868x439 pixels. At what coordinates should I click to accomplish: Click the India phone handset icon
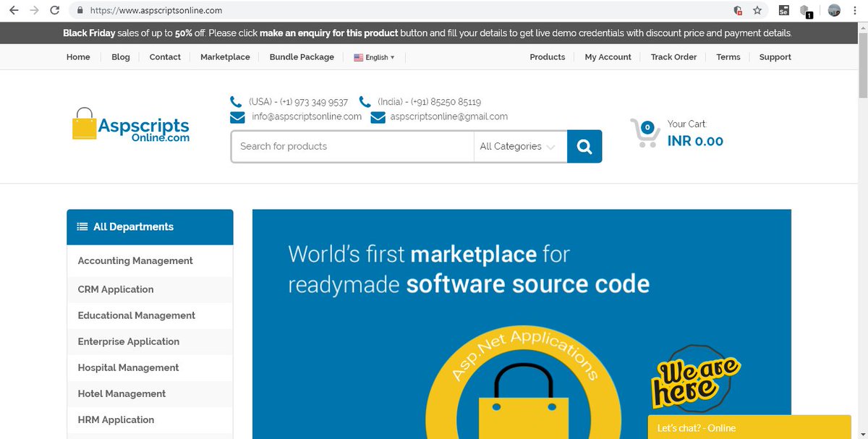[x=365, y=102]
